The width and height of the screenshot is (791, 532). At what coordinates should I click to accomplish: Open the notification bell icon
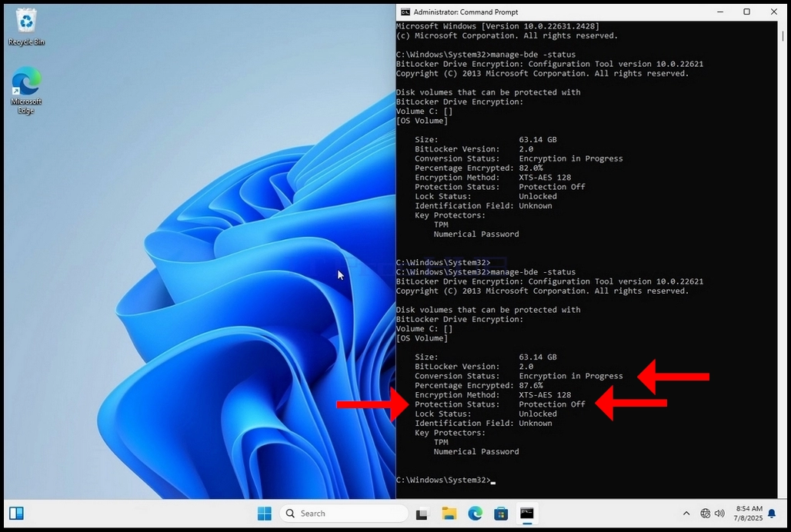(772, 514)
